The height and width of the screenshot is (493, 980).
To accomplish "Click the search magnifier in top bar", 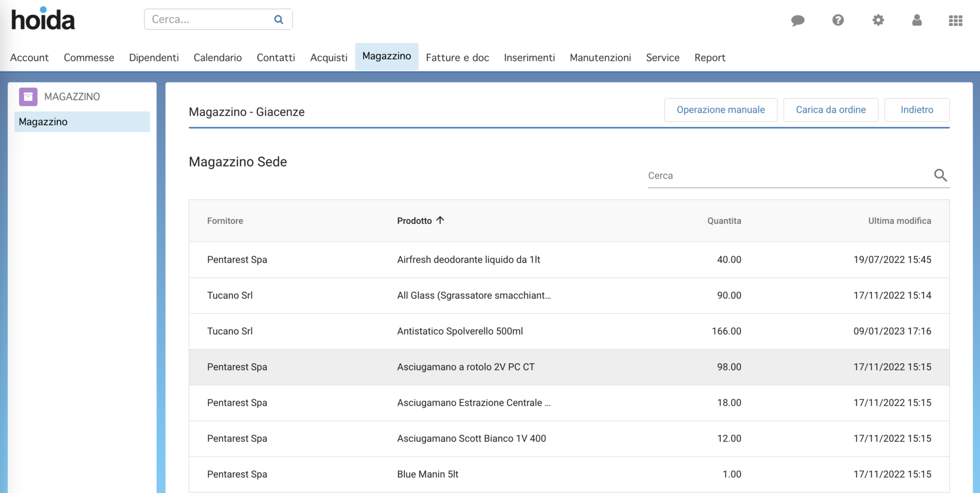I will click(279, 19).
